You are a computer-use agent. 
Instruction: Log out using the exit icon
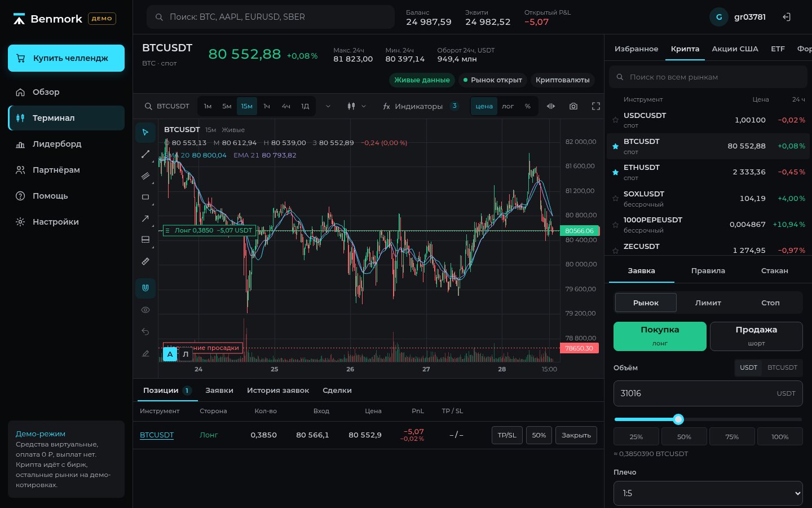pyautogui.click(x=787, y=17)
